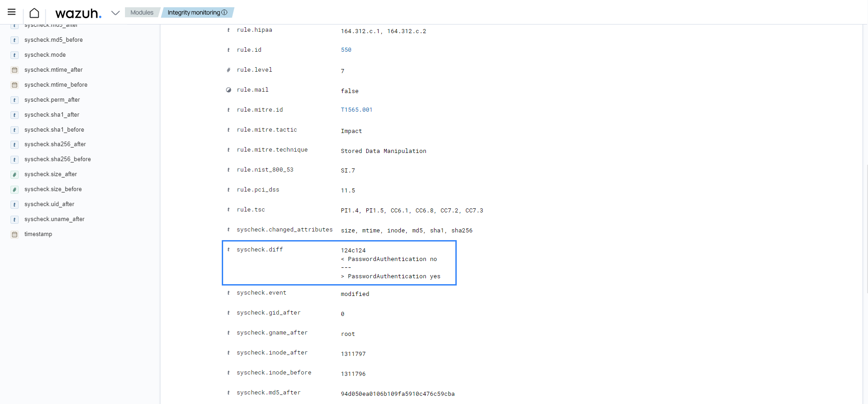Click the text icon beside syscheck.diff
The height and width of the screenshot is (404, 868).
tap(229, 250)
